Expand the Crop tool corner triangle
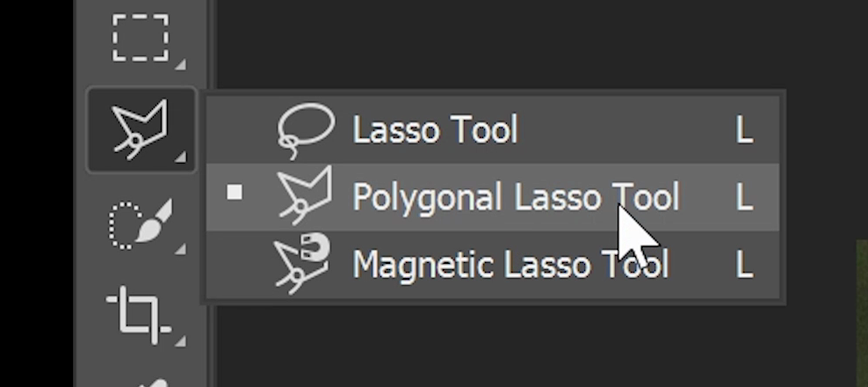The image size is (868, 387). click(180, 340)
